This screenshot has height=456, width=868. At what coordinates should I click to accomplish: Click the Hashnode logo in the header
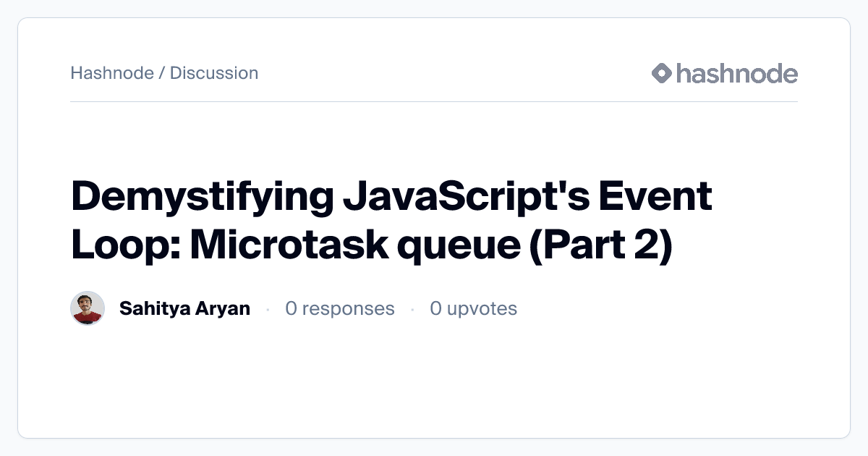point(724,73)
